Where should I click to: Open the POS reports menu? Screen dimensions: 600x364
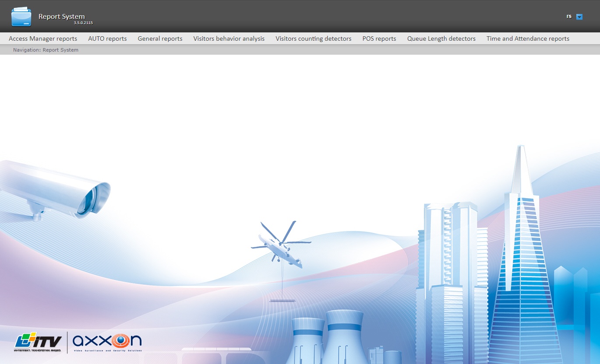(x=379, y=38)
